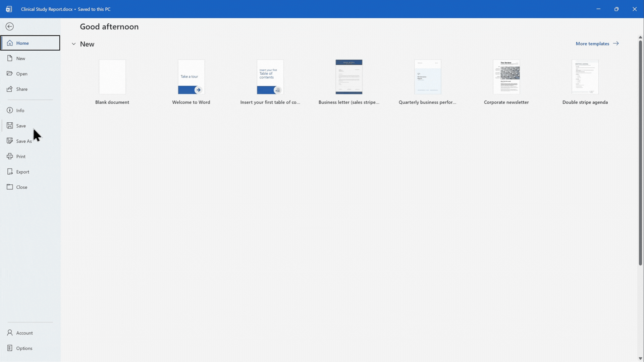Image resolution: width=644 pixels, height=362 pixels.
Task: Click the Share icon in sidebar
Action: point(10,89)
